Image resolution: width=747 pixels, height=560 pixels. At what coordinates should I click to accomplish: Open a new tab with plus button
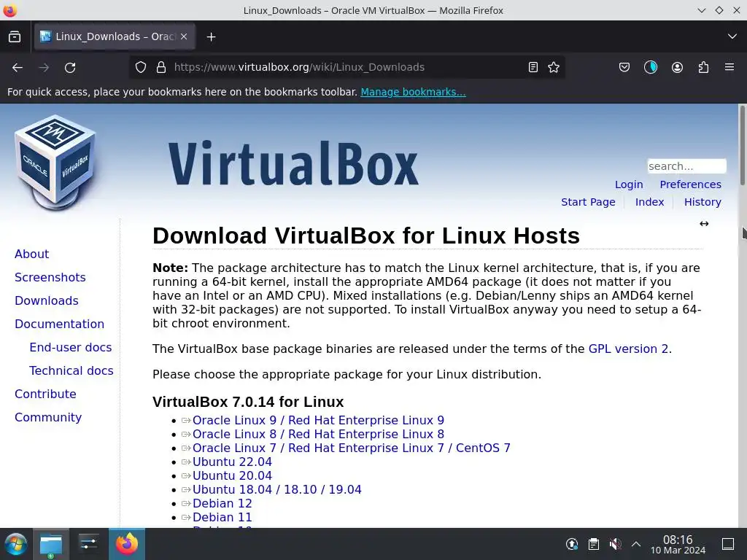pyautogui.click(x=211, y=36)
